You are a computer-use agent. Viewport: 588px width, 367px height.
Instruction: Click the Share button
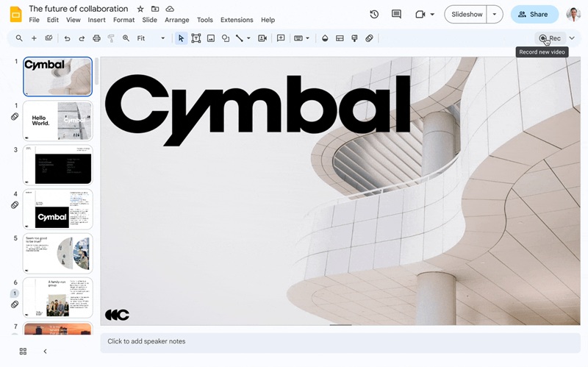[534, 14]
